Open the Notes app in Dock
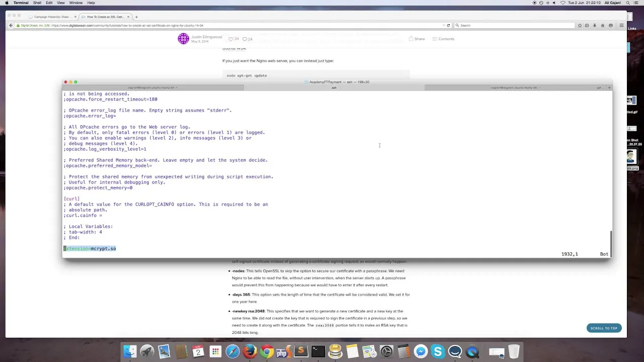 (352, 351)
